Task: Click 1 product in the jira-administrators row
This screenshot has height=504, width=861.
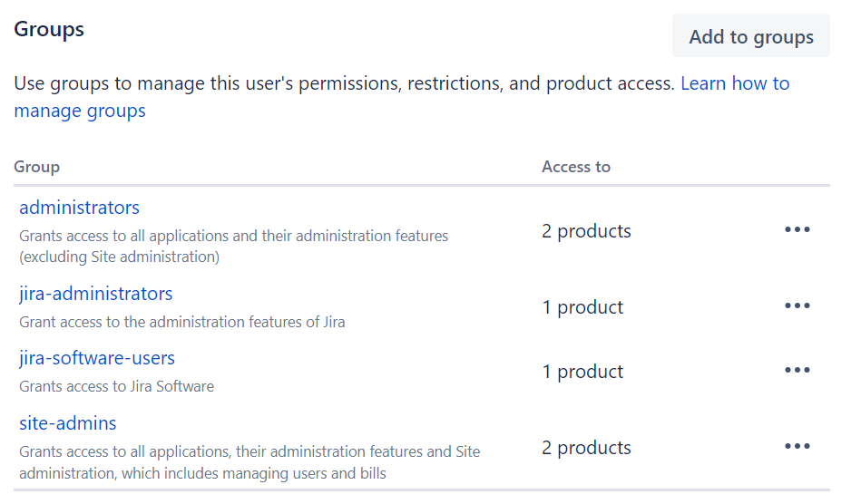Action: click(x=582, y=307)
